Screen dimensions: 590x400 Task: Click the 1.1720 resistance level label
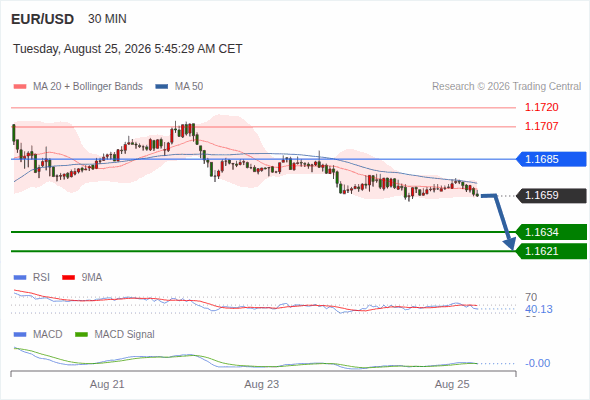(541, 107)
